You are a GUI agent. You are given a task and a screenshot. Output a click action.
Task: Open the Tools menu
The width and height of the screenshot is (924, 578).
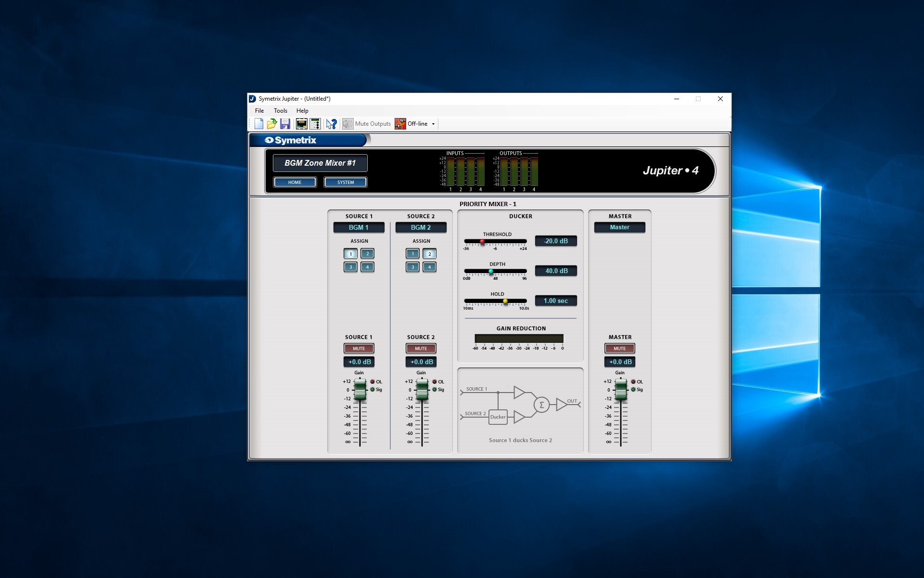coord(280,111)
